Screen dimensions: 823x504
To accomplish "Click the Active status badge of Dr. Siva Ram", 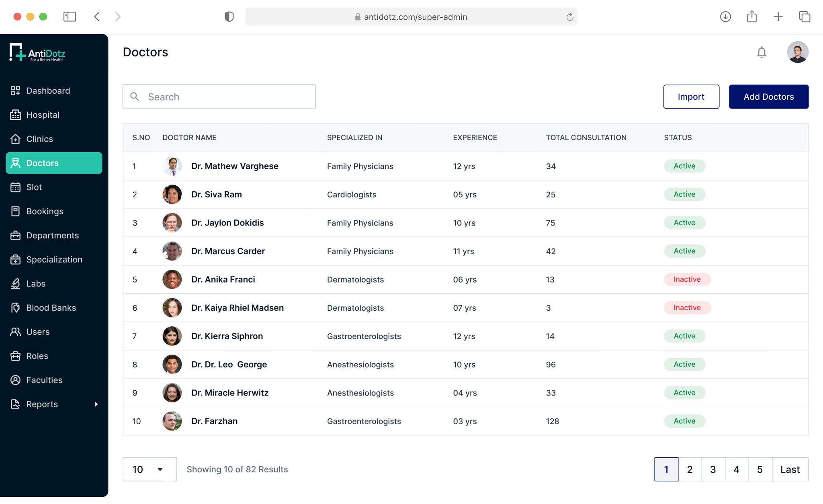I will point(684,195).
